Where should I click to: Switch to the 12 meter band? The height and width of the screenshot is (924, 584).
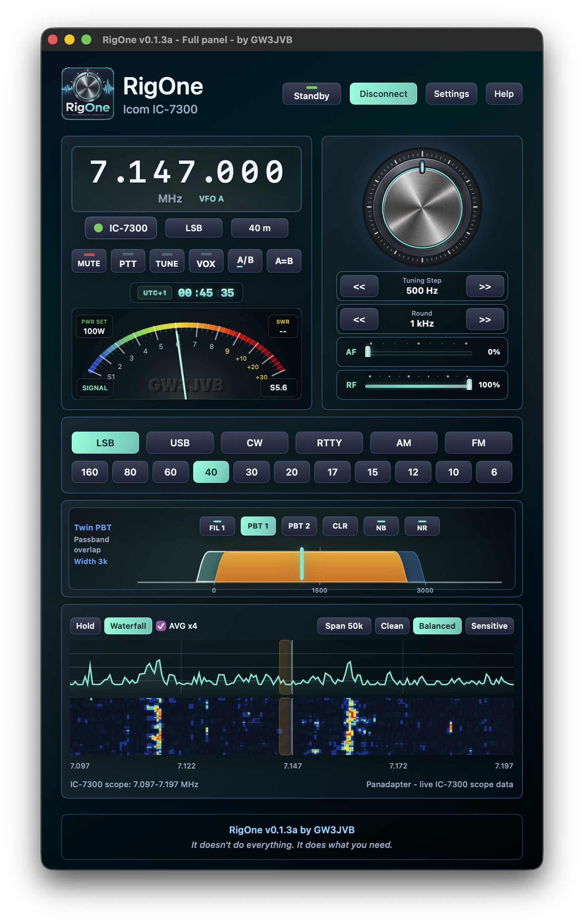tap(413, 472)
